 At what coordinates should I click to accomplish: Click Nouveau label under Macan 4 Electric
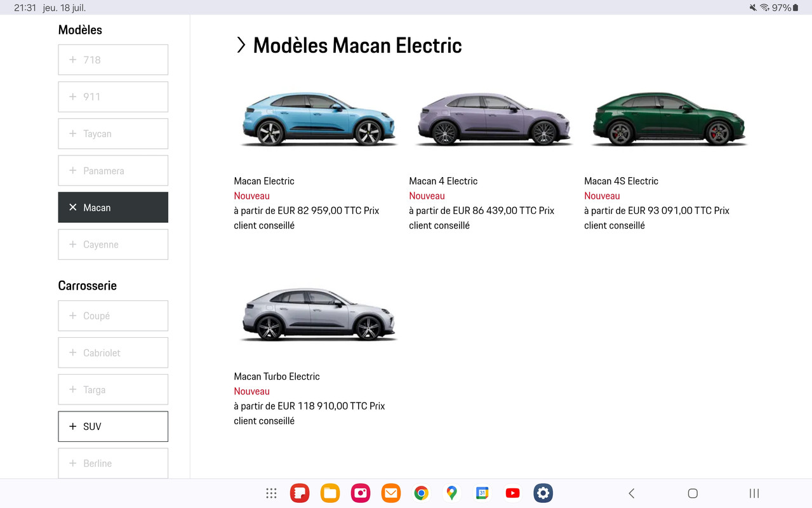[427, 196]
